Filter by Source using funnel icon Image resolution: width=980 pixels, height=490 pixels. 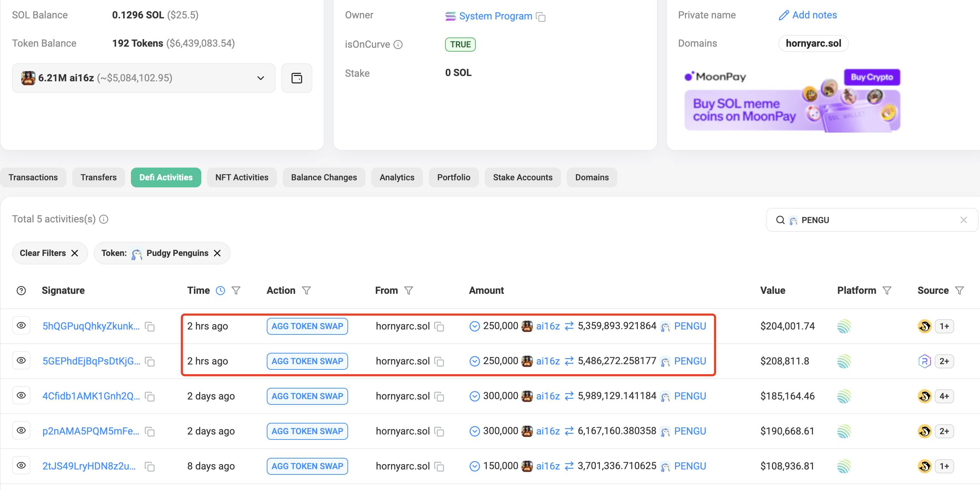959,290
